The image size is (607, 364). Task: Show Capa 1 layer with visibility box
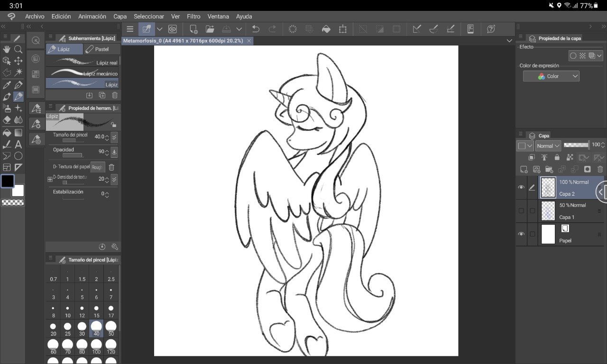click(x=522, y=211)
